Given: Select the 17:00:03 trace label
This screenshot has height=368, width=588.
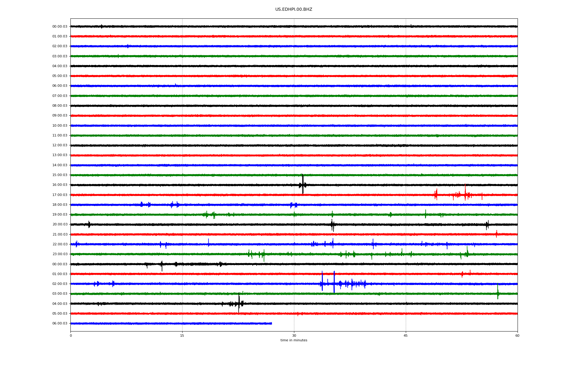Looking at the screenshot, I should click(60, 195).
